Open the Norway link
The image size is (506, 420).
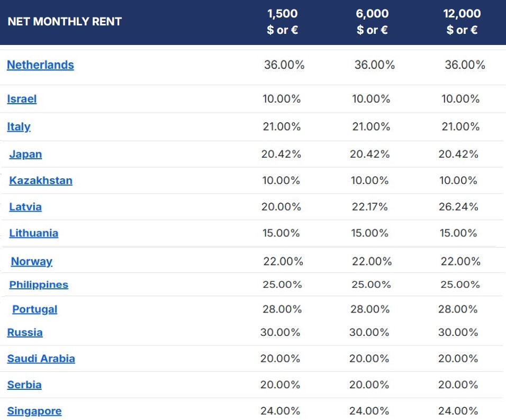(x=32, y=262)
